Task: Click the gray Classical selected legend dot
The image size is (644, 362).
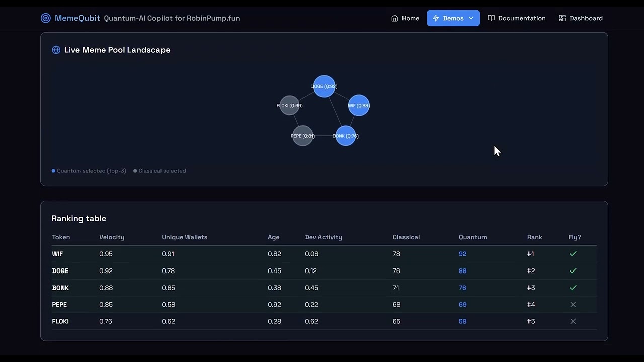Action: (135, 171)
